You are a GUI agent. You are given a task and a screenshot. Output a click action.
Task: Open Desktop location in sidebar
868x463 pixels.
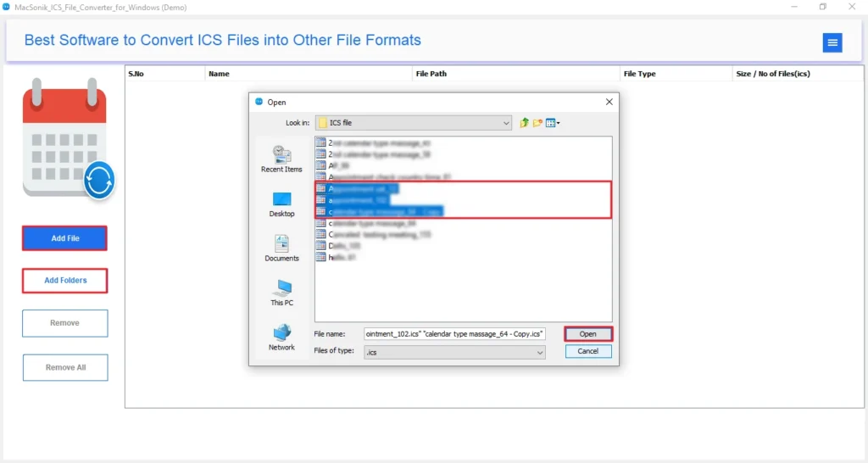point(281,204)
